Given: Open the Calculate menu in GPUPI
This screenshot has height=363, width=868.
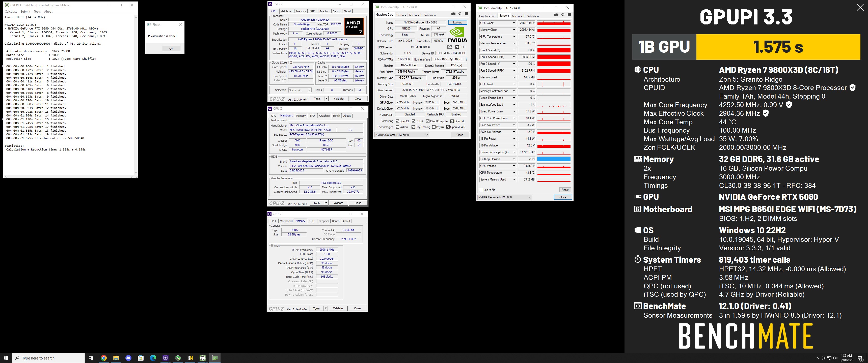Looking at the screenshot, I should point(11,11).
